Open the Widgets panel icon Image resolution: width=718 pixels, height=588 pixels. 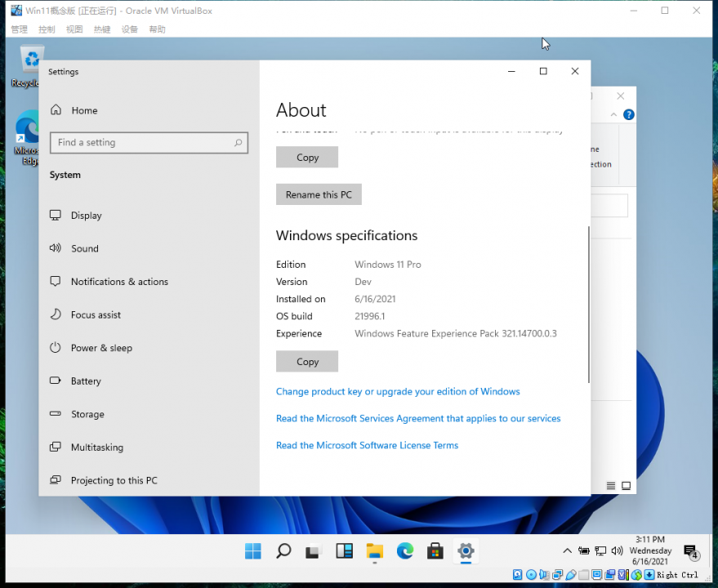pyautogui.click(x=344, y=551)
